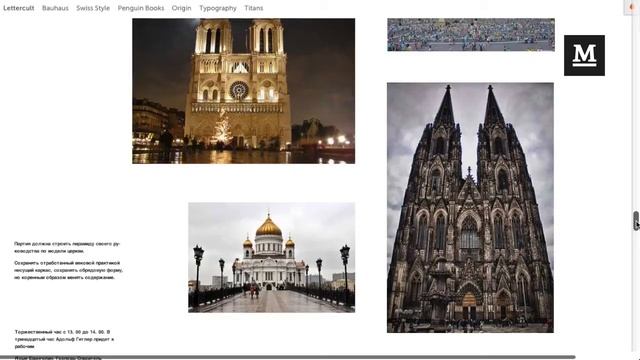Open the Lettercult nav link
The height and width of the screenshot is (360, 640).
19,8
